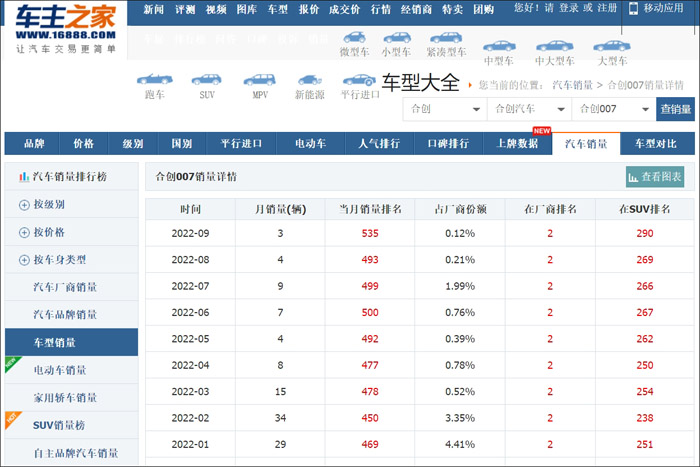Click the 查销量 search button
700x467 pixels.
click(675, 109)
